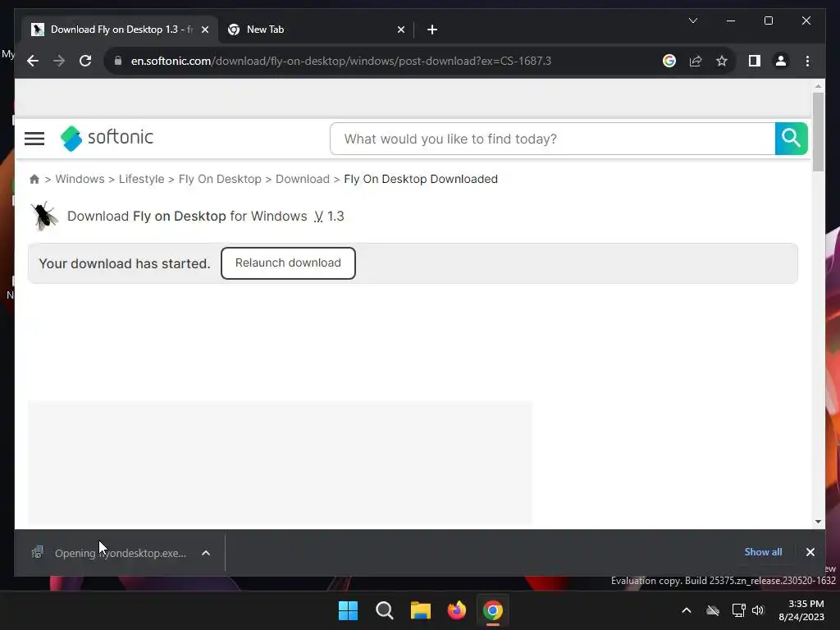Click the page vertical scrollbar thumb
The height and width of the screenshot is (630, 840).
(818, 132)
